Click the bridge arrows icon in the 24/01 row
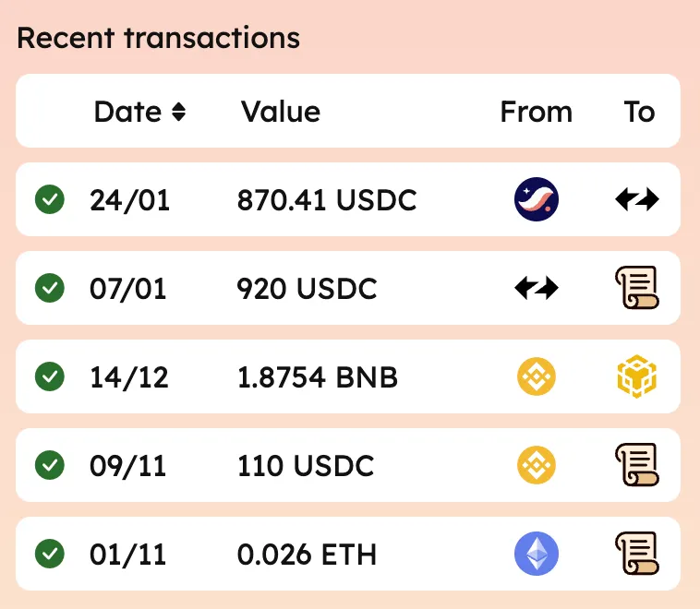 637,199
